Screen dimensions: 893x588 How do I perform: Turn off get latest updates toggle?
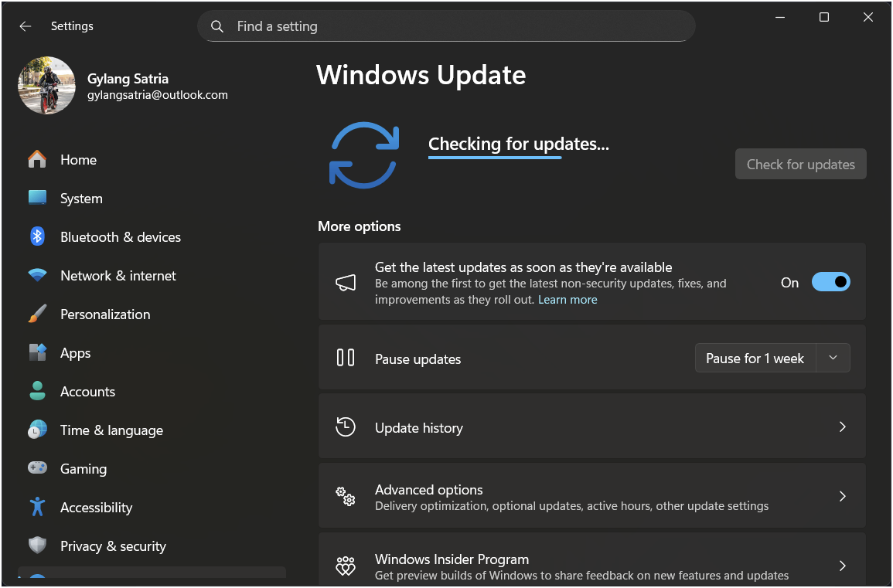(x=831, y=282)
